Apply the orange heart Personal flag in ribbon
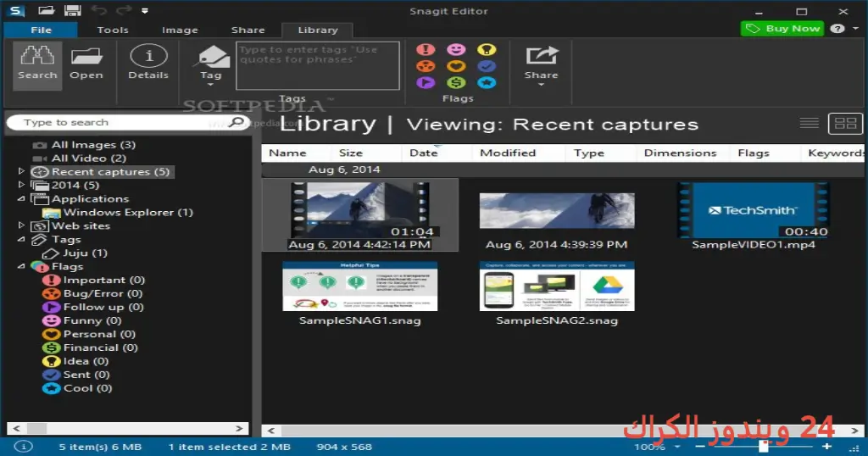This screenshot has height=456, width=868. (456, 66)
